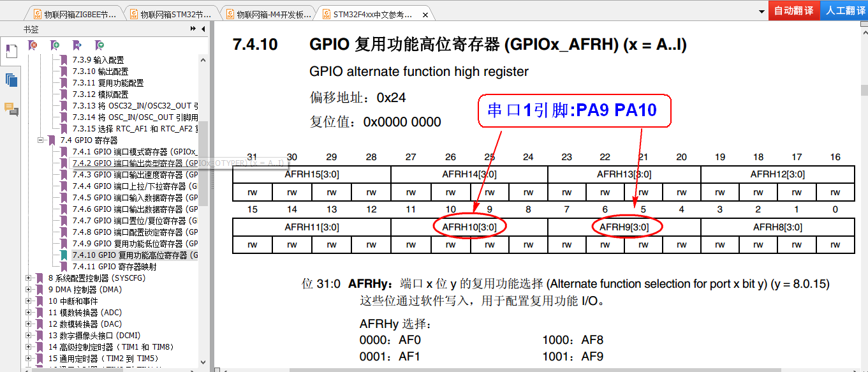Open the bookmarks panel icon in sidebar
This screenshot has height=372, width=868.
(x=11, y=51)
